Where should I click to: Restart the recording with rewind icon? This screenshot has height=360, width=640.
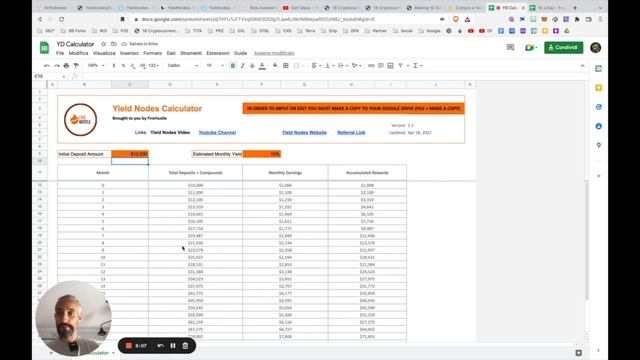click(x=160, y=346)
